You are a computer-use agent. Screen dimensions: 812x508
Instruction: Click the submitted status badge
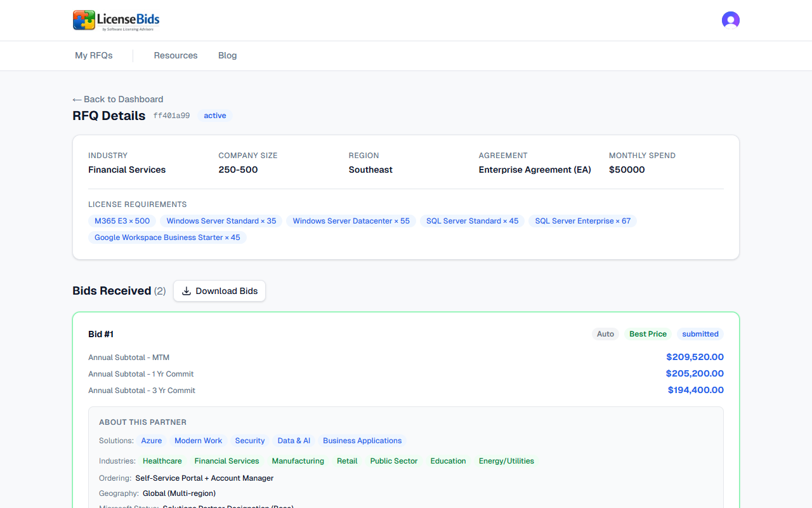click(x=700, y=334)
